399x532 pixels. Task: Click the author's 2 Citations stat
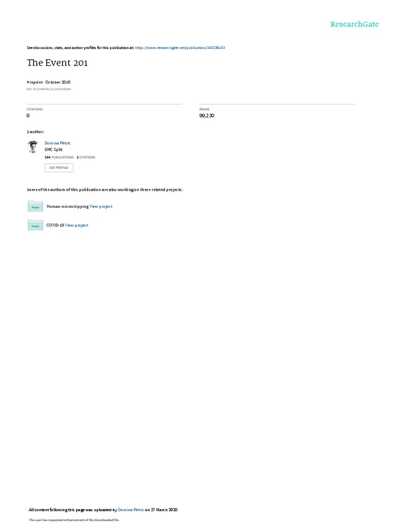point(86,157)
